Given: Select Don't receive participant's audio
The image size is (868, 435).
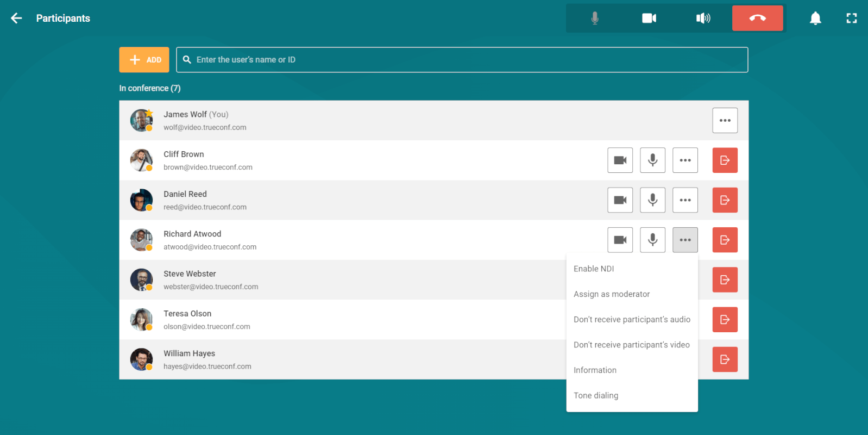Looking at the screenshot, I should pyautogui.click(x=632, y=320).
